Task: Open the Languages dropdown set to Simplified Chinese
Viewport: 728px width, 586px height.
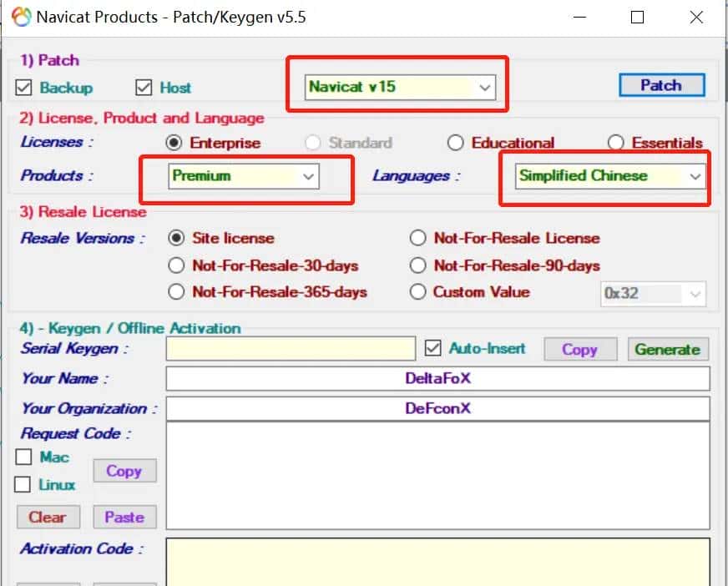Action: click(695, 176)
